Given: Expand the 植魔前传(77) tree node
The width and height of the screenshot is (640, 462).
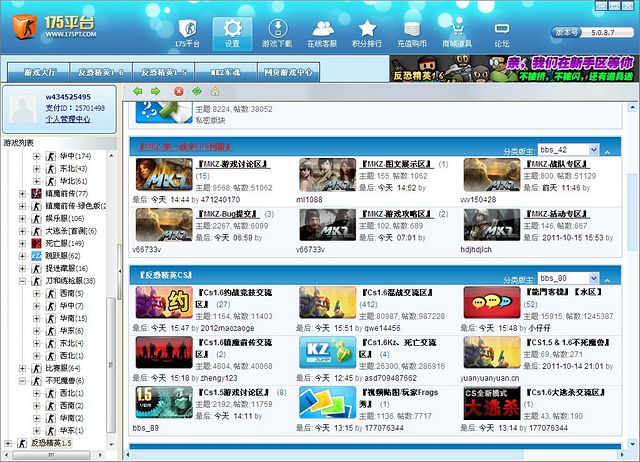Looking at the screenshot, I should [22, 193].
